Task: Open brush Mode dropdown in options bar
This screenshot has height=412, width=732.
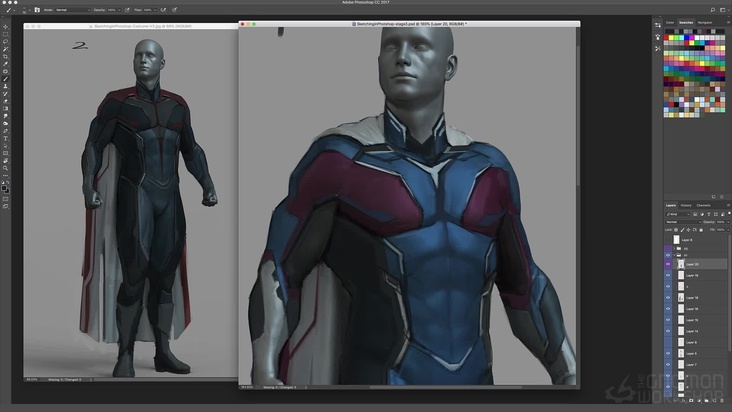Action: [72, 9]
